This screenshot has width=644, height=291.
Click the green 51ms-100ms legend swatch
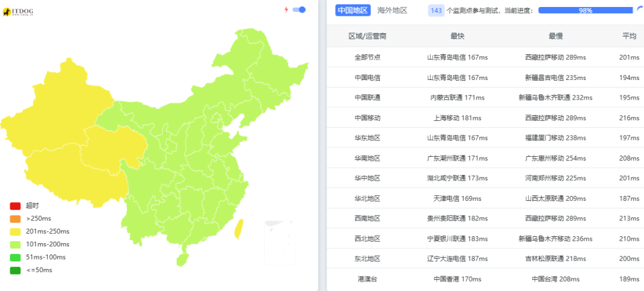[15, 257]
